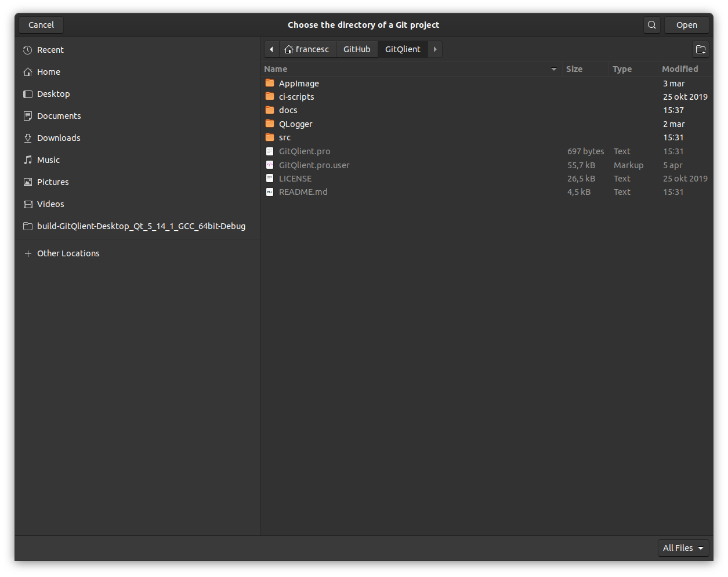Viewport: 728px width, 577px height.
Task: Select the Videos sidebar entry
Action: click(50, 204)
